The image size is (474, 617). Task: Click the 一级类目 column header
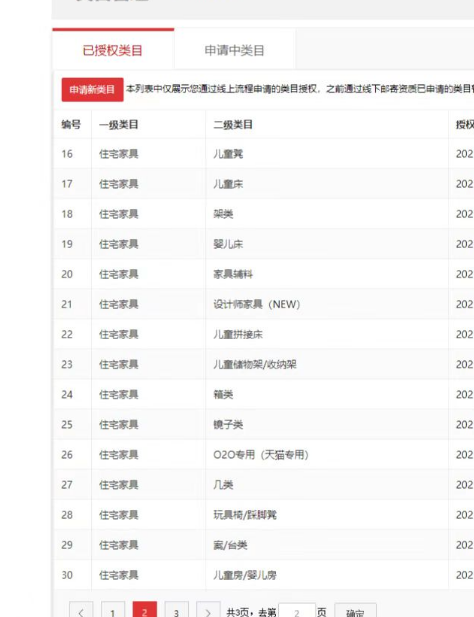pyautogui.click(x=119, y=125)
